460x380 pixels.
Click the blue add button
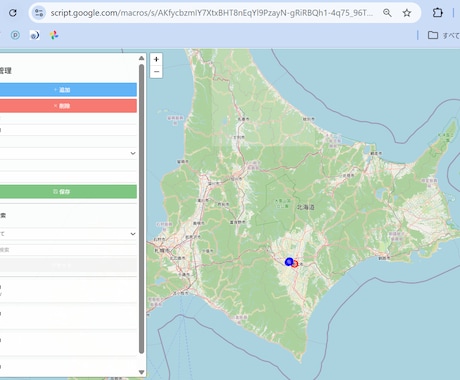pos(68,90)
